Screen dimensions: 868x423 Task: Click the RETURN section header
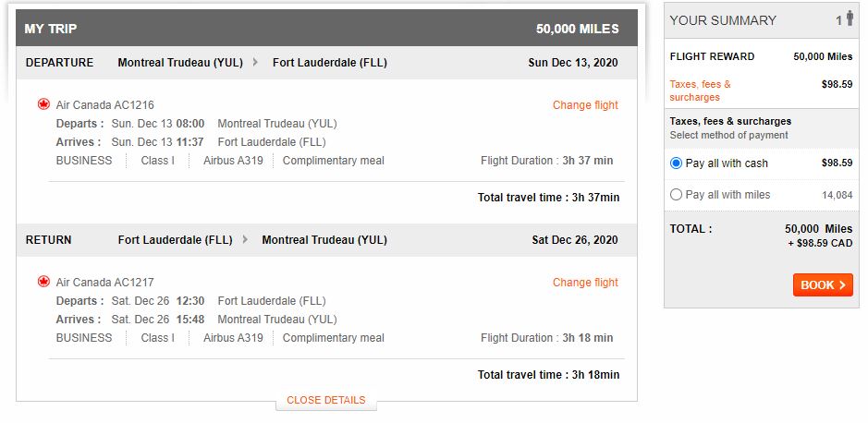point(49,240)
